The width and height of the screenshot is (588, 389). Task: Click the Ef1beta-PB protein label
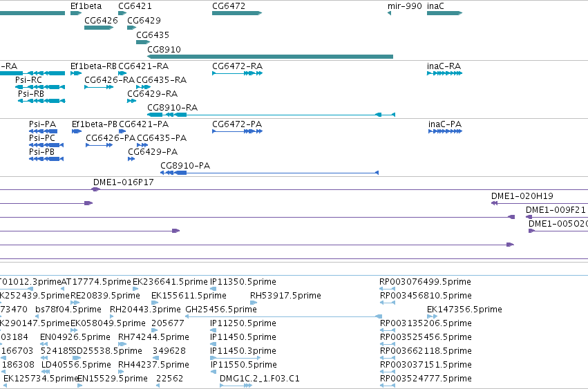pyautogui.click(x=95, y=124)
